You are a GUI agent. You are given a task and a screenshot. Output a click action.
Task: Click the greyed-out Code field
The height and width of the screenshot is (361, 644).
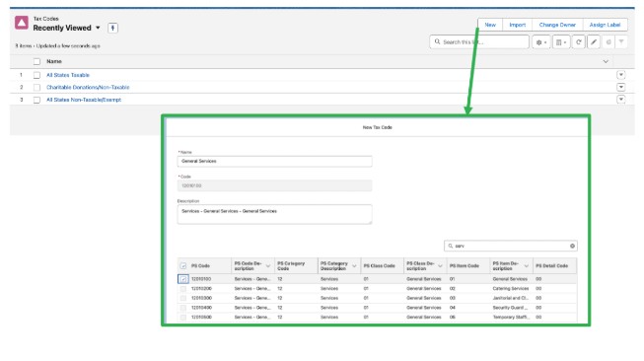pyautogui.click(x=275, y=185)
